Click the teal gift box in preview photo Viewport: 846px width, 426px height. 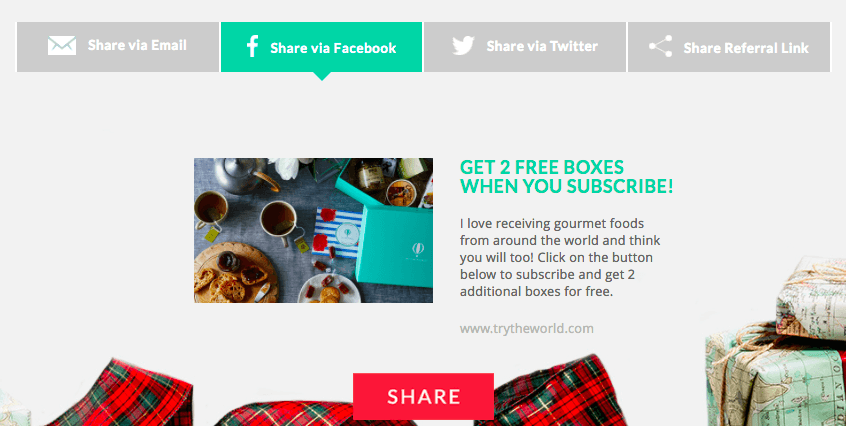click(398, 239)
